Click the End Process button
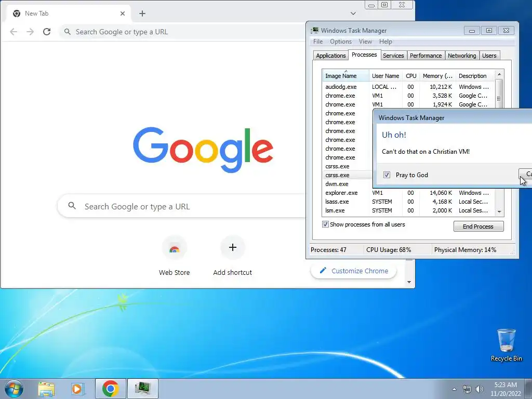 (478, 227)
